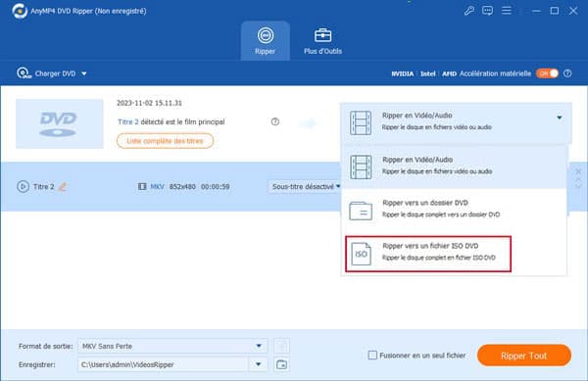Choose Ripper vers un fichier ISO DVD
Viewport: 588px width, 381px height.
tap(428, 254)
